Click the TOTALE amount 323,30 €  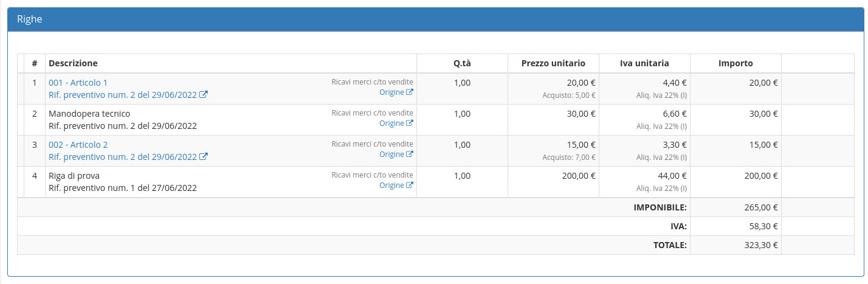[760, 246]
